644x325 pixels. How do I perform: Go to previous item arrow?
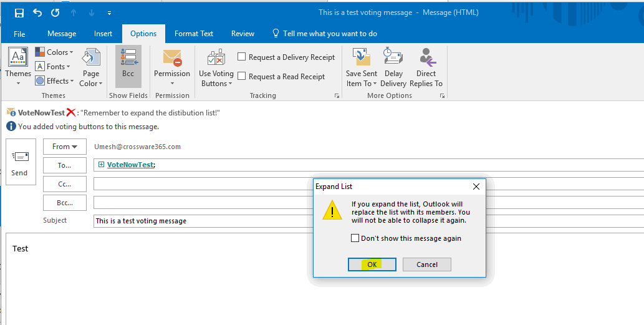(x=74, y=12)
